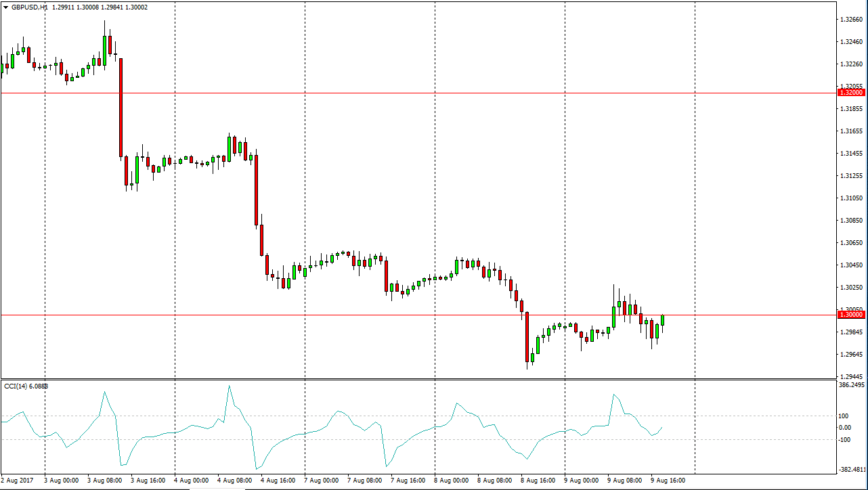
Task: Select the 7 Aug 00:00 time label
Action: (321, 481)
